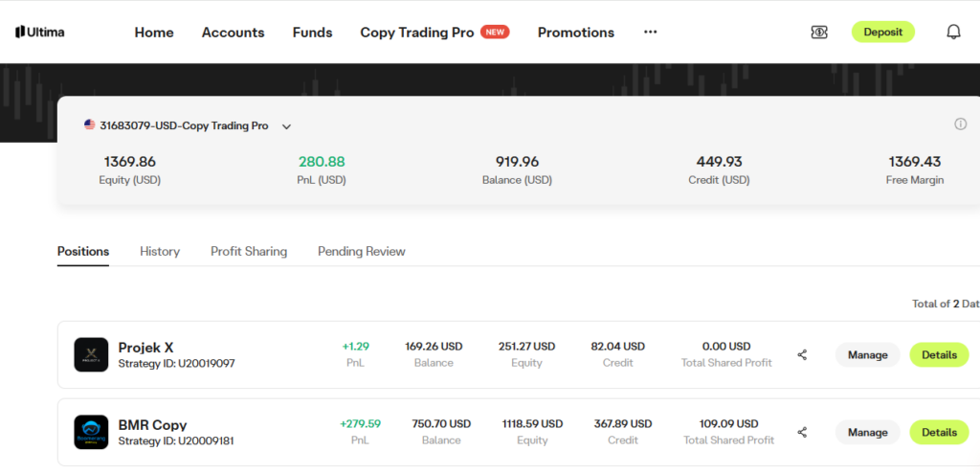
Task: Click the Equity value 1369.86
Action: pyautogui.click(x=130, y=162)
